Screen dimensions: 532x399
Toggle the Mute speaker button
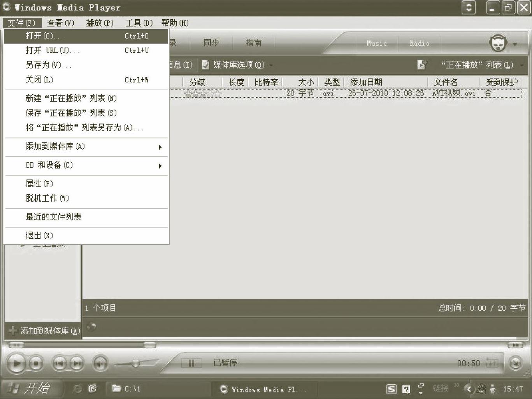[x=100, y=364]
